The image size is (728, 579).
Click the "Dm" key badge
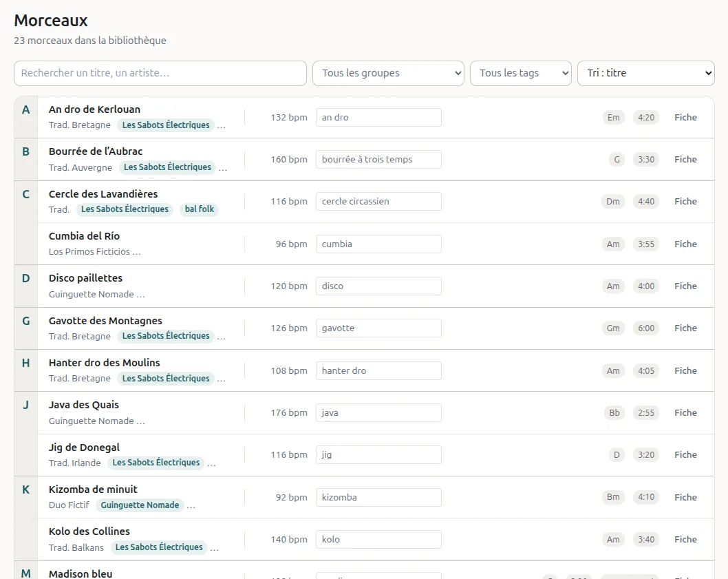point(613,201)
